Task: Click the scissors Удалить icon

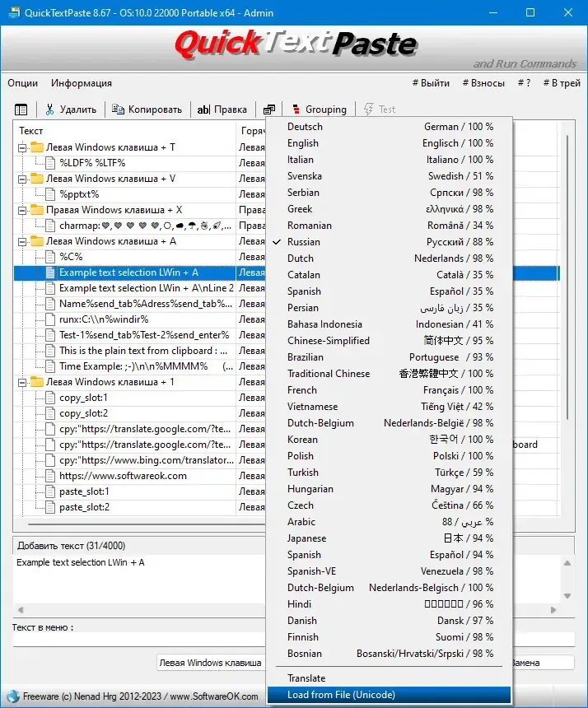Action: [49, 109]
